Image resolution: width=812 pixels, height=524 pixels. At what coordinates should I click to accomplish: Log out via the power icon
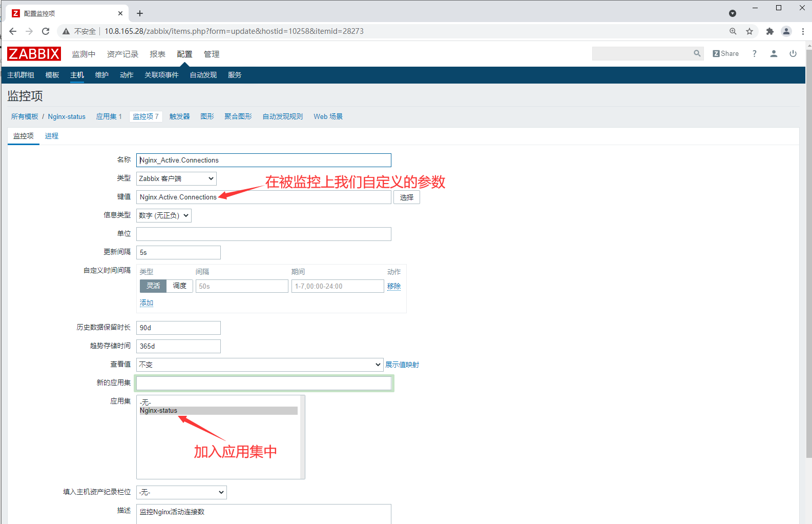(x=793, y=53)
